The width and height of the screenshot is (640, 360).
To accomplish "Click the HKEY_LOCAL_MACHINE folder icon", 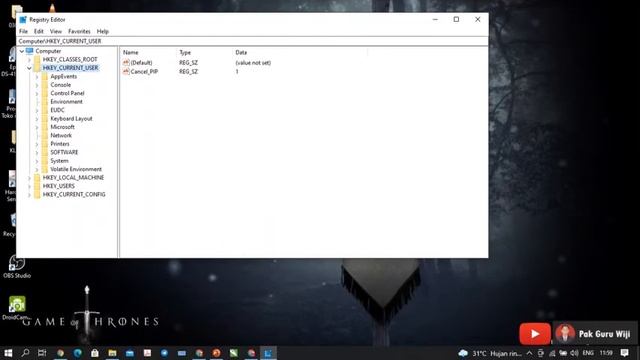I will [37, 178].
